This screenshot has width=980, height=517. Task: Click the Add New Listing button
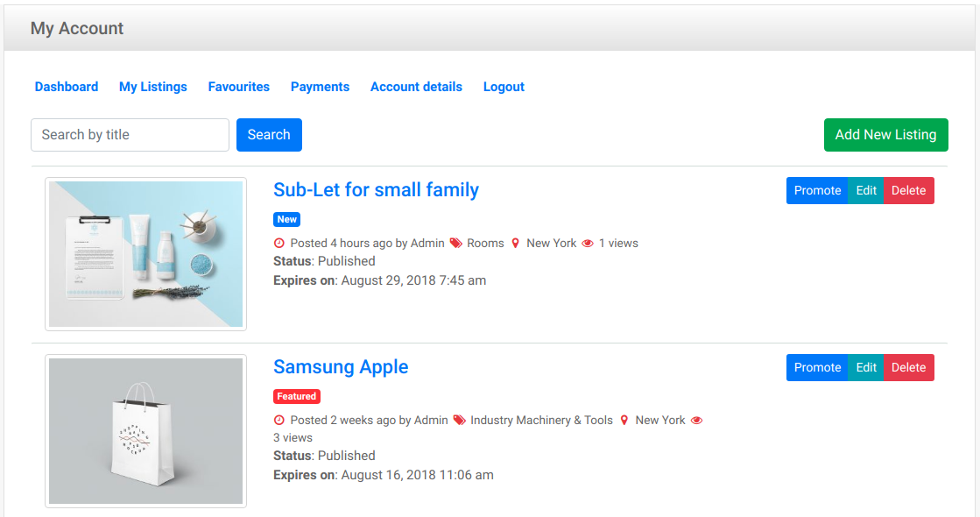[885, 135]
